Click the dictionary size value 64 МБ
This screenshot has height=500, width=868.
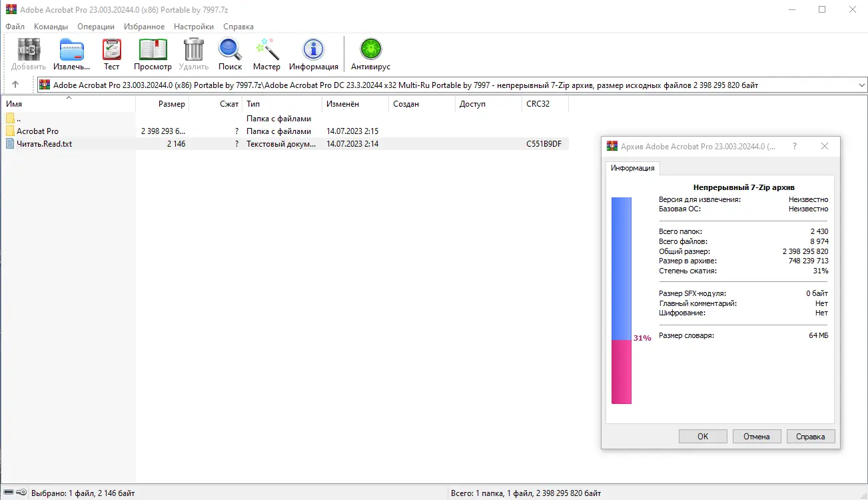(x=819, y=335)
